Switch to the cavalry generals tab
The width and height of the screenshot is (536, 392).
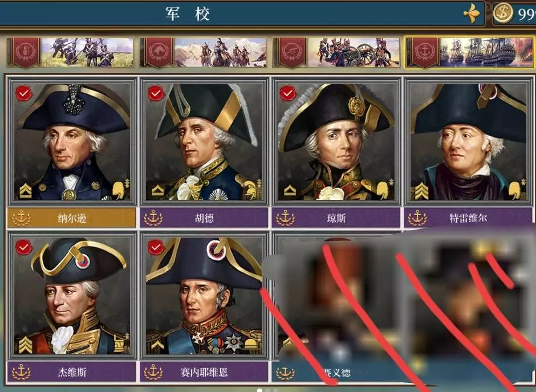click(x=204, y=52)
